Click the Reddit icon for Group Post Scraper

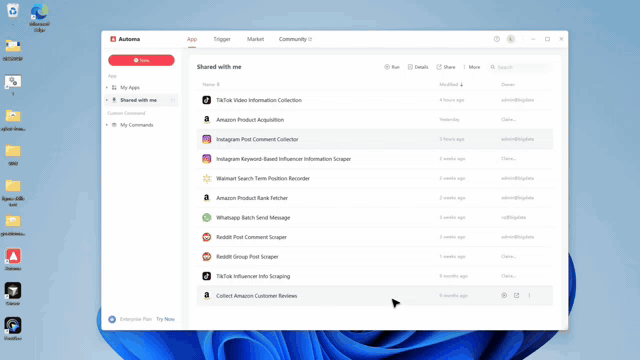coord(207,257)
